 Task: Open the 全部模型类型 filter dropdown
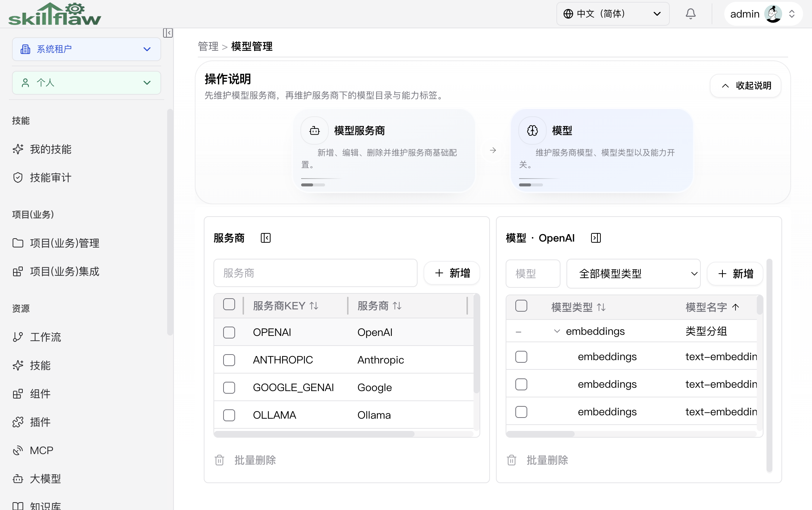point(633,274)
